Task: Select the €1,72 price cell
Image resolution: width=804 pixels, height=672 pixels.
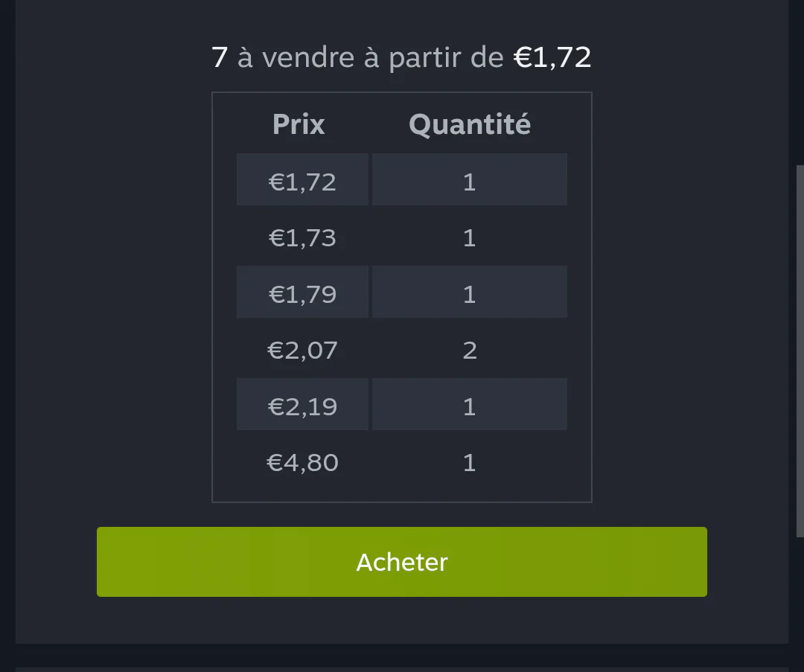Action: 302,179
